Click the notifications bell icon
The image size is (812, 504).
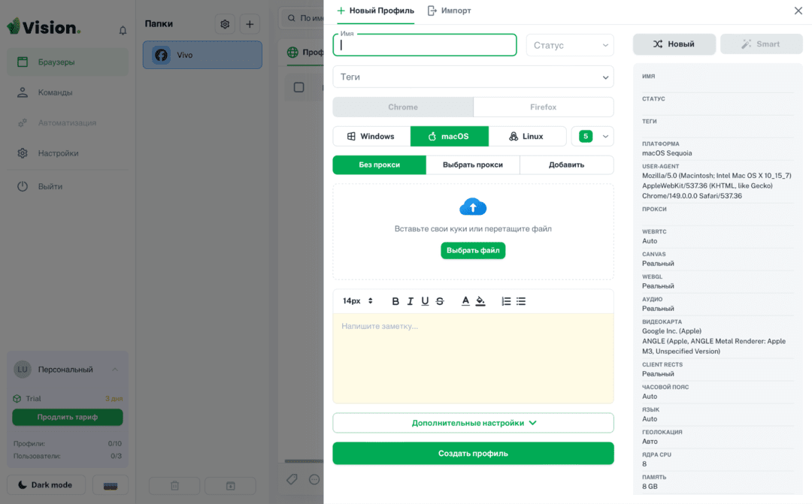point(123,31)
